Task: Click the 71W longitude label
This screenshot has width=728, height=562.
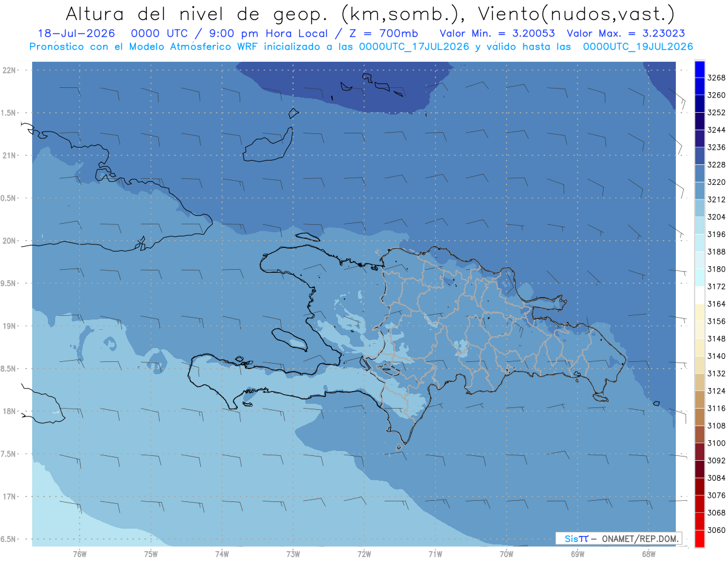Action: pyautogui.click(x=435, y=554)
